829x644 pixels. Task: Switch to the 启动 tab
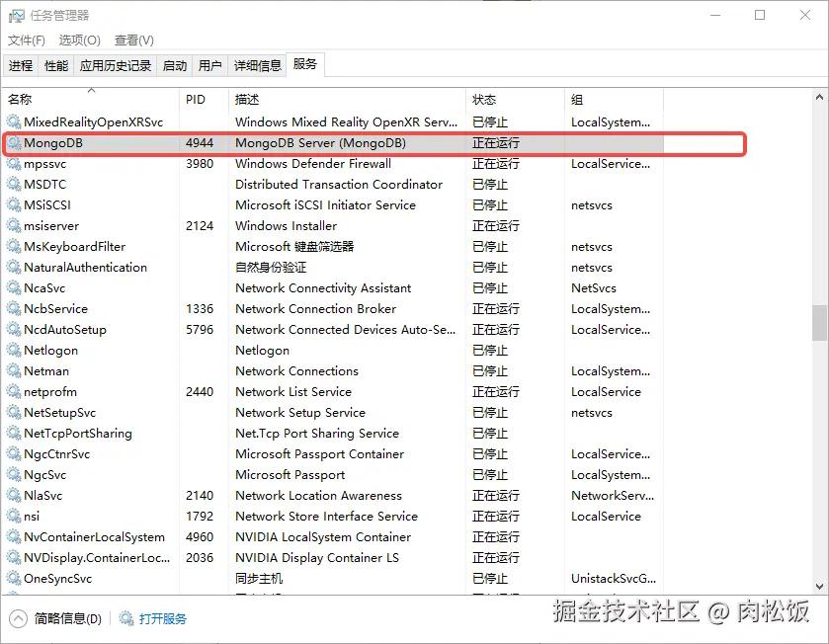click(175, 65)
